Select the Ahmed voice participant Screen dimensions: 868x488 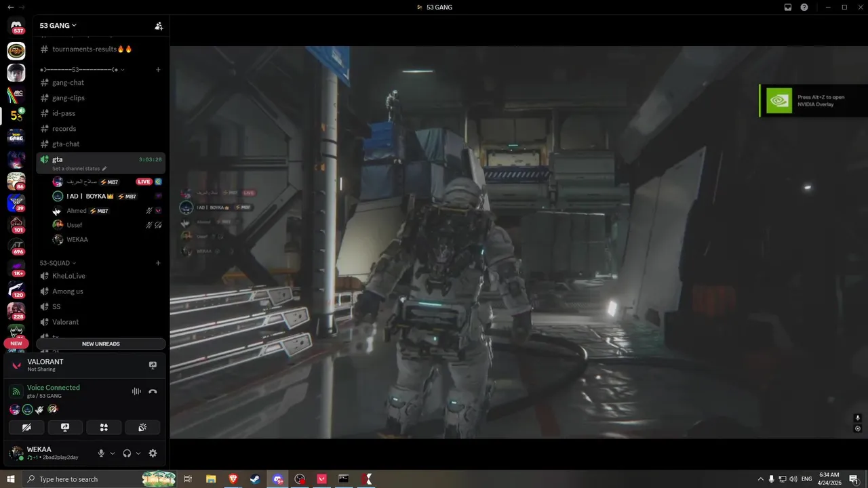107,211
